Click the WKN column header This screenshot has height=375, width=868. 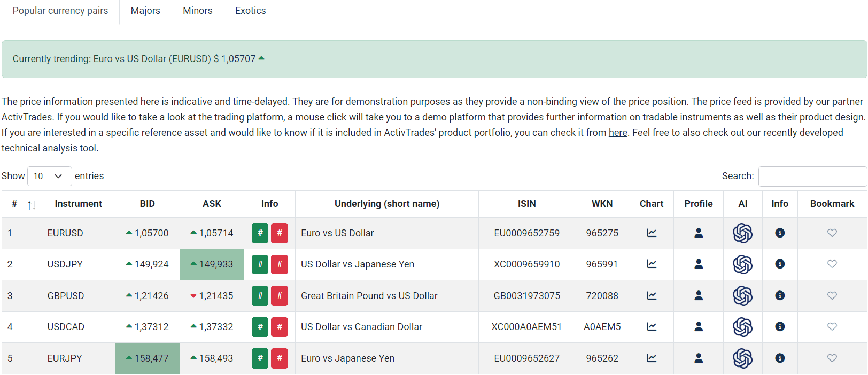pos(602,204)
